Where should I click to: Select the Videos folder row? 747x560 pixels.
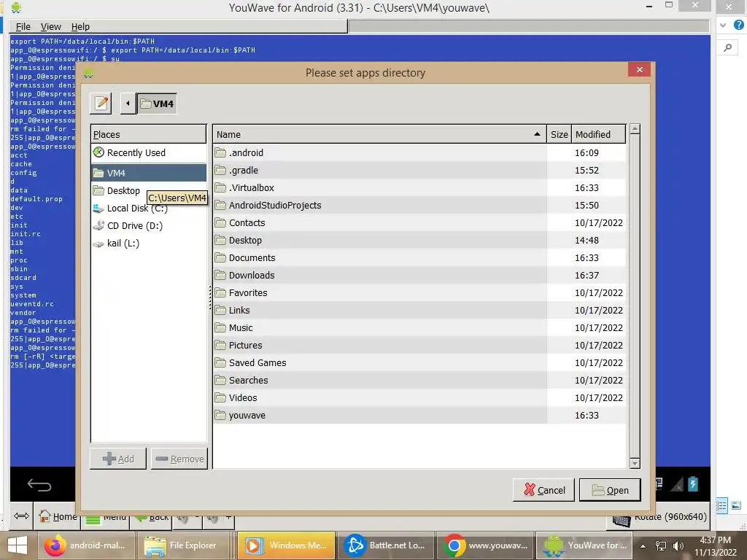(419, 397)
